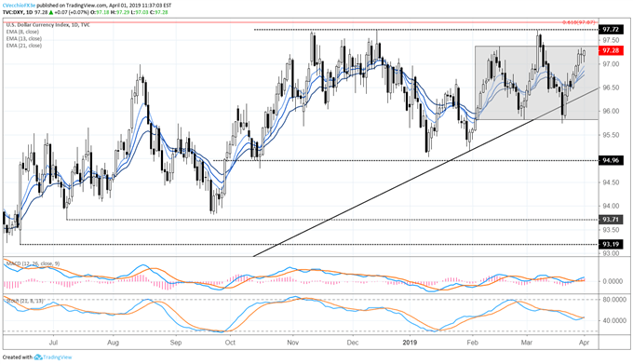
Task: Click the 93.19 price level tag
Action: click(611, 244)
